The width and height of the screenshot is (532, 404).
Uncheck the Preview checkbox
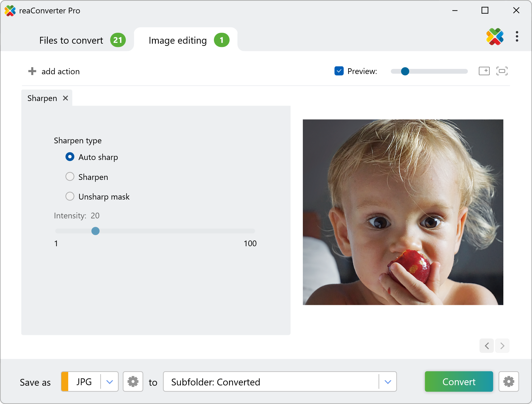[x=339, y=71]
